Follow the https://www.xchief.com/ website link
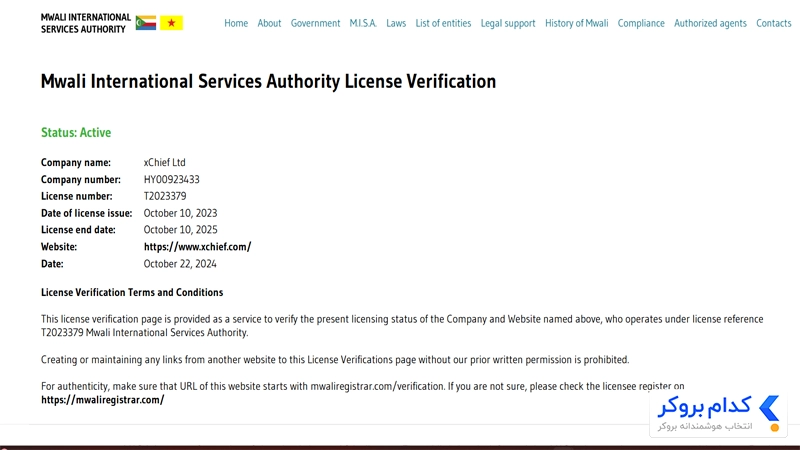Viewport: 800px width, 450px height. (197, 247)
